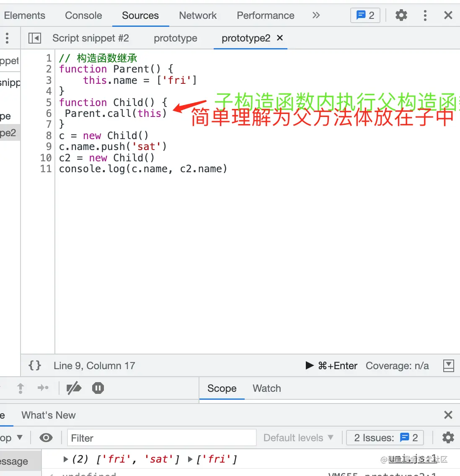Close the bottom drawer panel
Image resolution: width=460 pixels, height=476 pixels.
448,415
